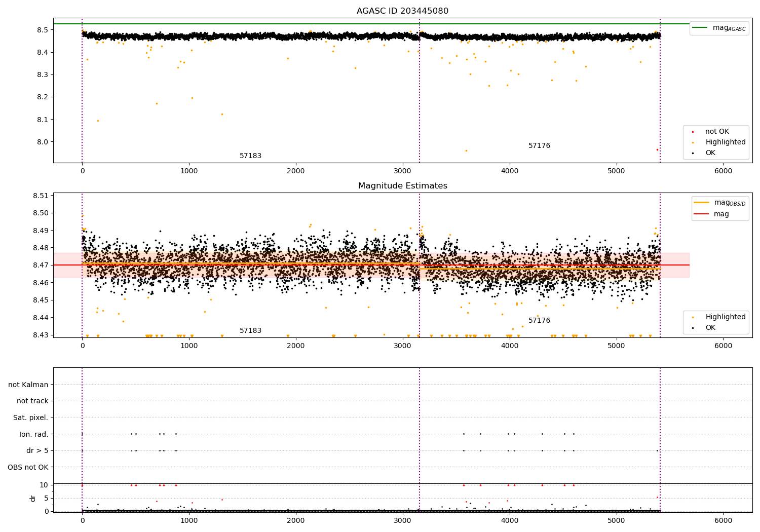The width and height of the screenshot is (760, 532).
Task: Click the 'Ion. rad.' axis label
Action: pyautogui.click(x=34, y=434)
